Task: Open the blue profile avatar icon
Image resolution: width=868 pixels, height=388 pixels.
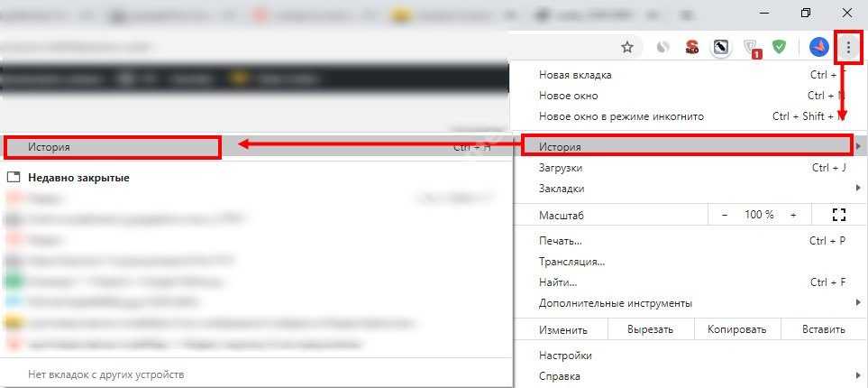Action: click(818, 47)
